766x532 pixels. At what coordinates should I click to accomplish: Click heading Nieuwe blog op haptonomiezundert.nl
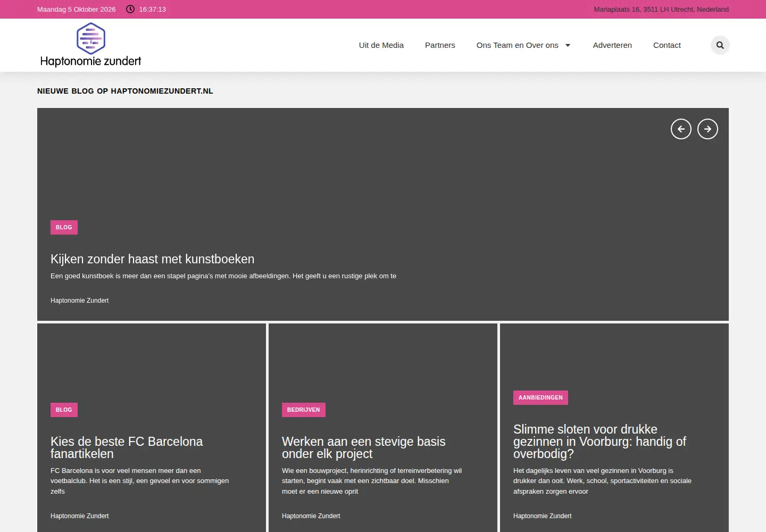pyautogui.click(x=125, y=91)
